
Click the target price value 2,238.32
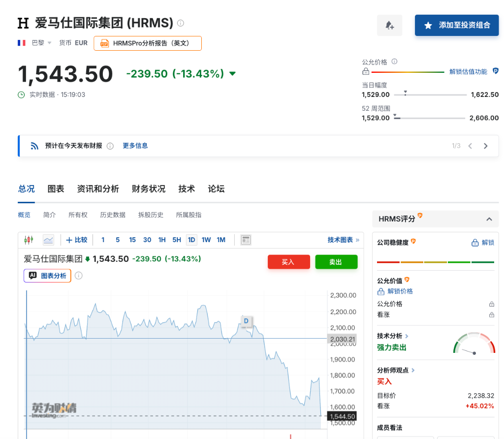tap(481, 396)
